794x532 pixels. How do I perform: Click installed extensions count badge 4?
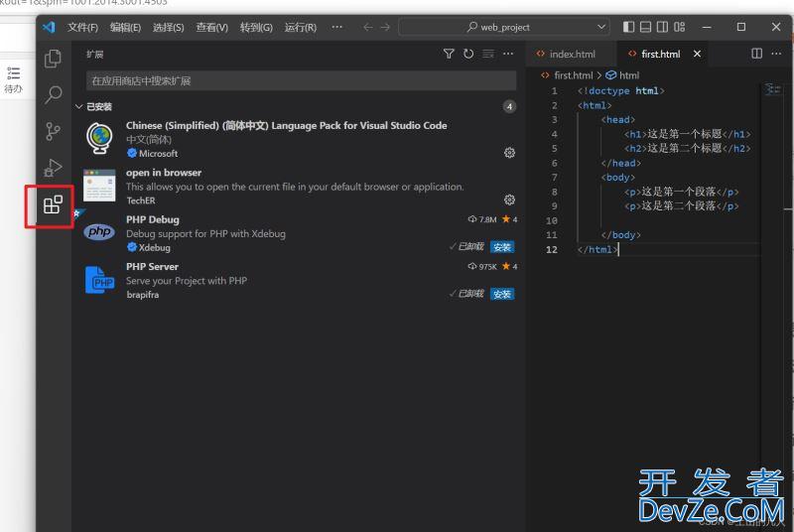pyautogui.click(x=509, y=107)
